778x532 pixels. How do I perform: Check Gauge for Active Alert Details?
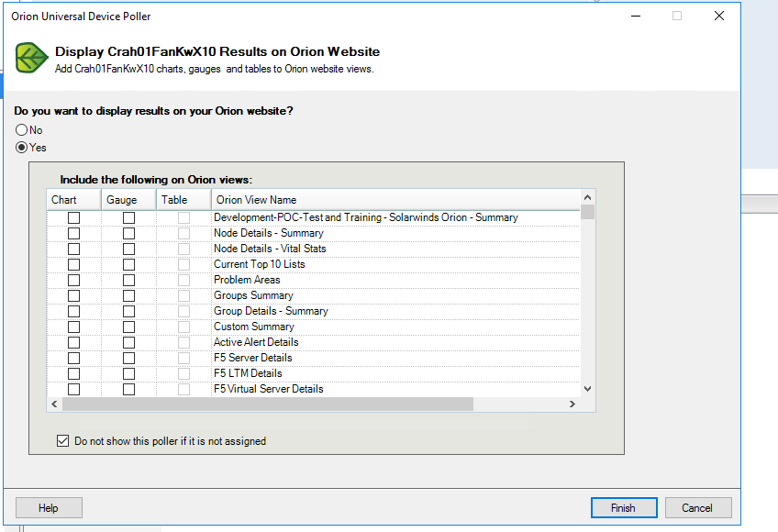tap(129, 342)
